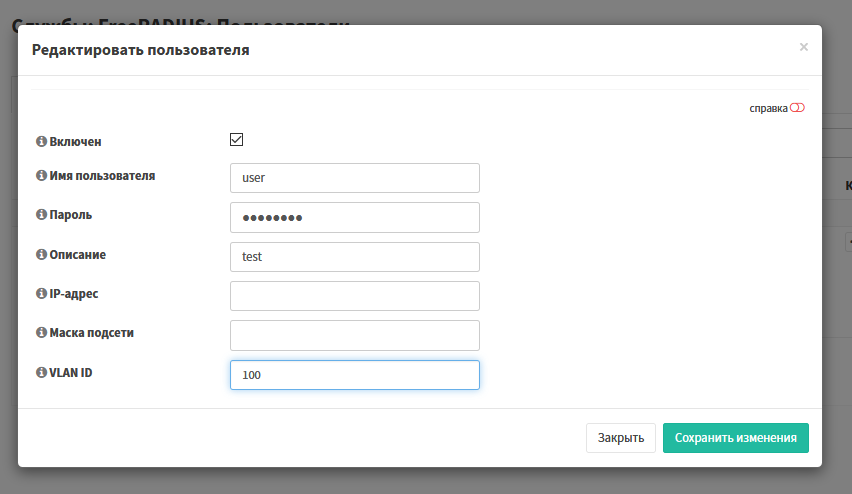Close dialog with the X icon
852x494 pixels.
[x=803, y=47]
